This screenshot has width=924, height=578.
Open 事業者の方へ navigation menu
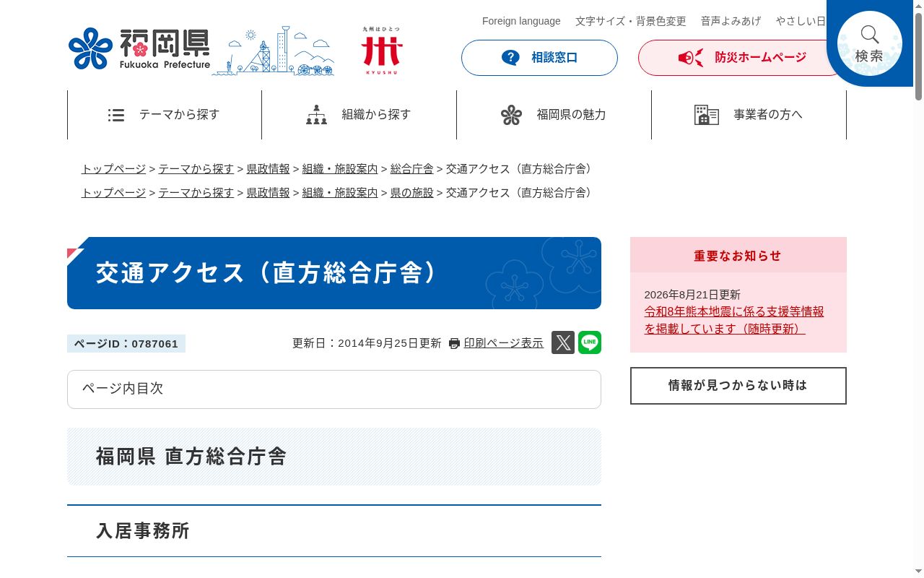(x=749, y=115)
